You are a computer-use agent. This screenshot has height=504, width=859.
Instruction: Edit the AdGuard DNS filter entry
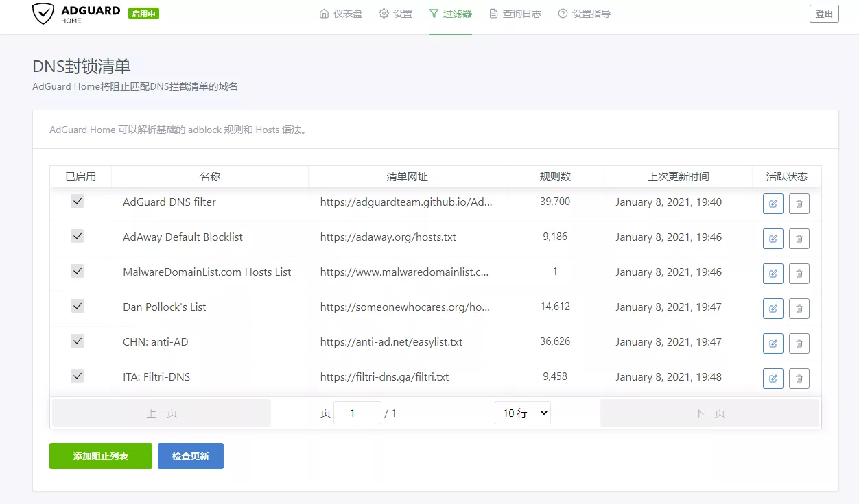[773, 204]
